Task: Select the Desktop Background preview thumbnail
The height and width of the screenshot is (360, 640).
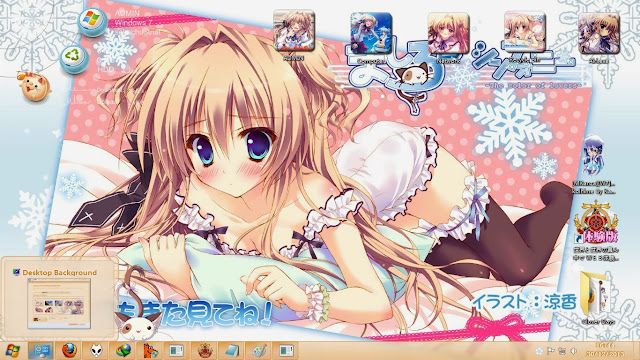Action: pos(59,303)
